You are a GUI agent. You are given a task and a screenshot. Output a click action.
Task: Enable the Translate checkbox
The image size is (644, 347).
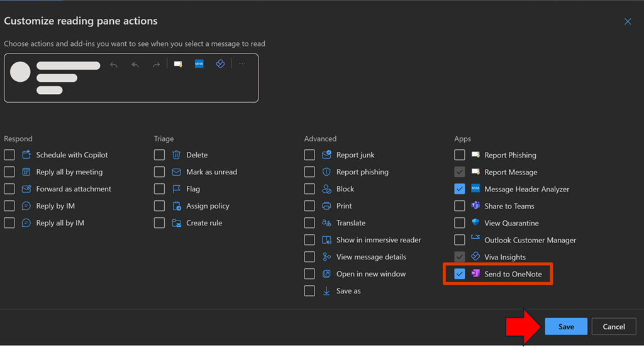(309, 223)
